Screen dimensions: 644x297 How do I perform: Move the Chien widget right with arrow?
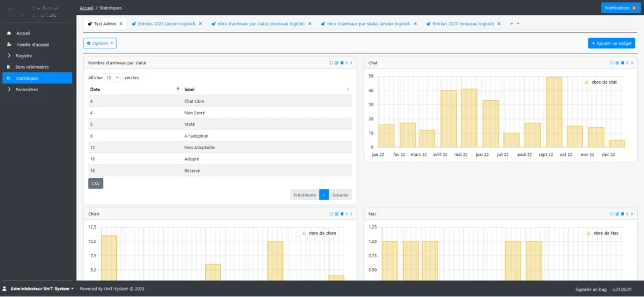(x=351, y=213)
